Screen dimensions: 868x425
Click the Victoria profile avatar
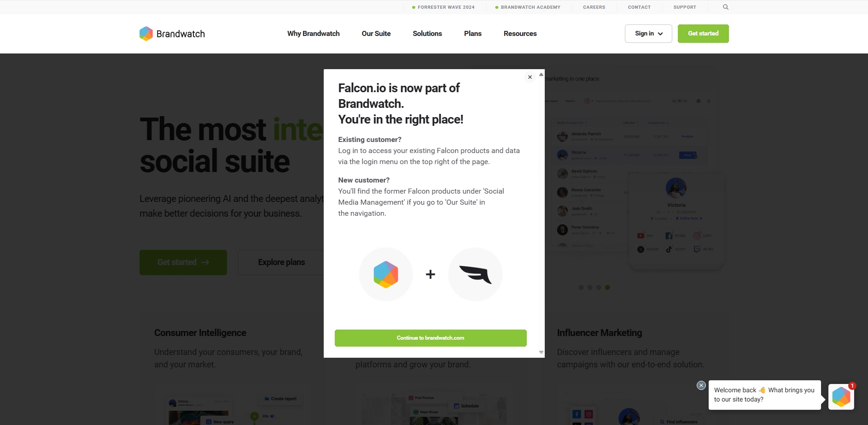click(676, 188)
